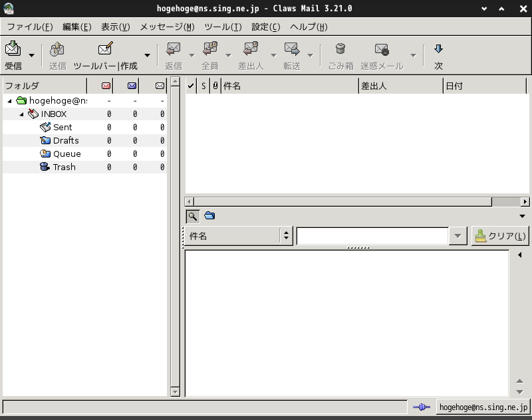Open the ヘルプ(H) menu

tap(309, 27)
